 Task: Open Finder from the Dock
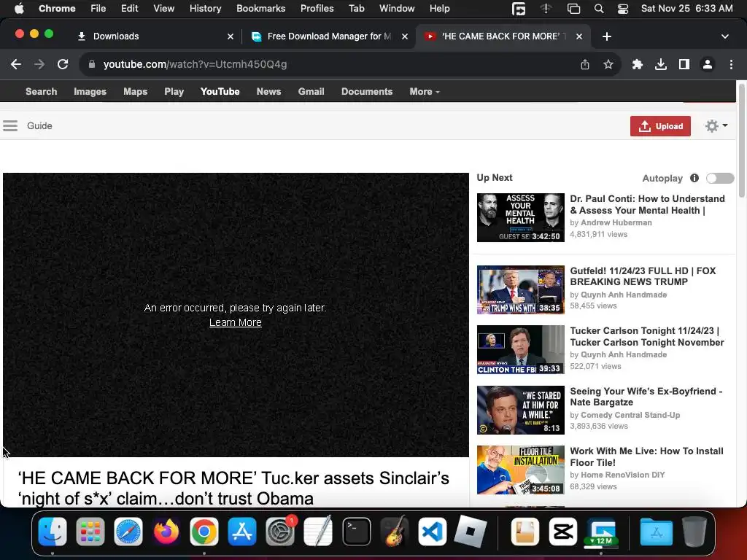(x=53, y=532)
